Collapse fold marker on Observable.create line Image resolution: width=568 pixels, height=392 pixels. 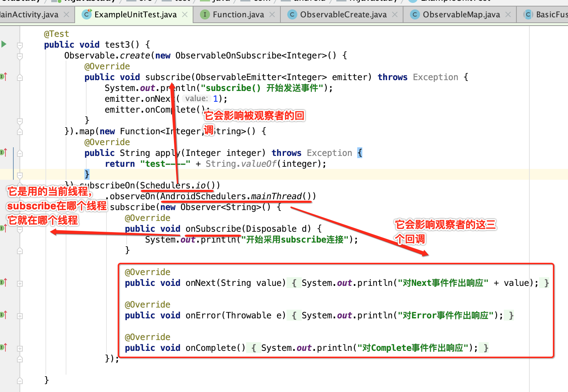[20, 56]
